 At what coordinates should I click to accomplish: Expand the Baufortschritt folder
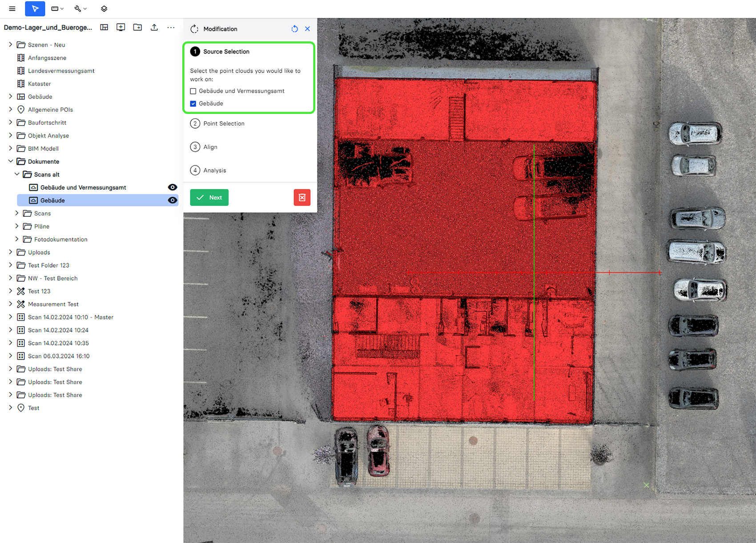11,122
